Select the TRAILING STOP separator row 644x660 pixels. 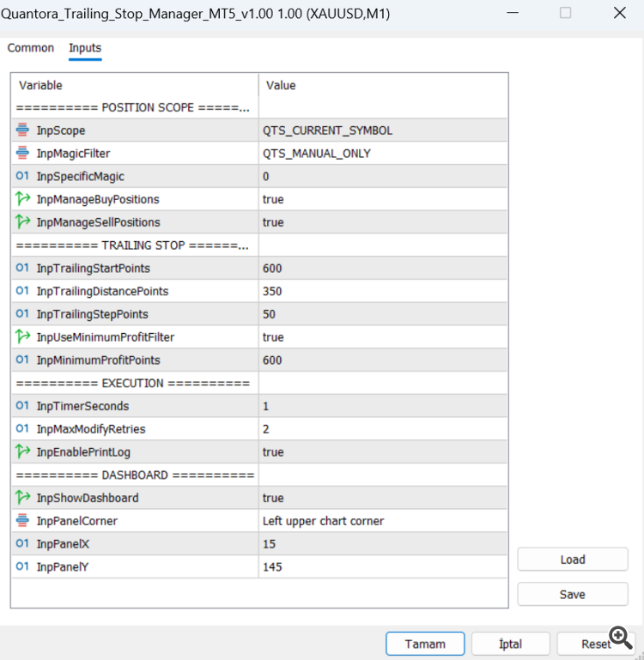coord(259,245)
